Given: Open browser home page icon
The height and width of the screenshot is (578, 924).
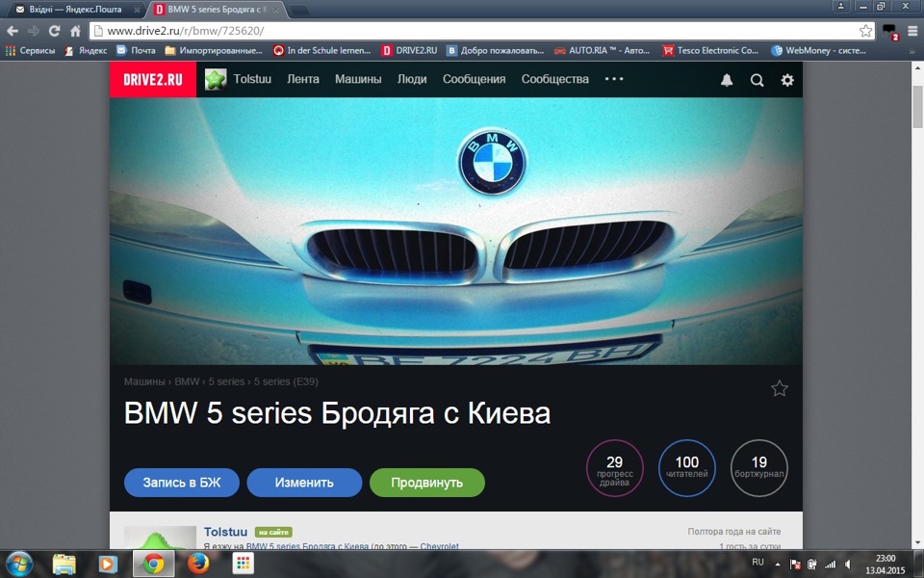Looking at the screenshot, I should click(75, 31).
